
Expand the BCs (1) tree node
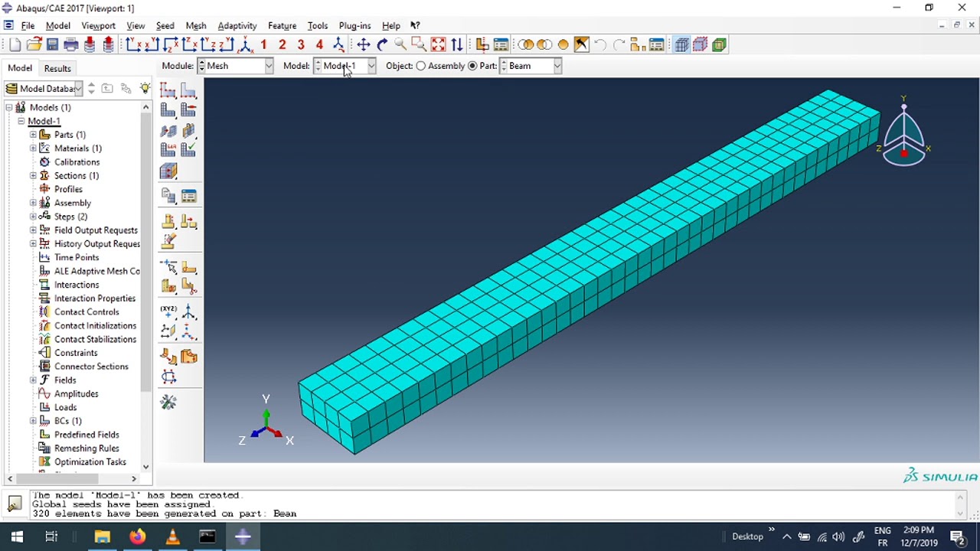point(34,421)
